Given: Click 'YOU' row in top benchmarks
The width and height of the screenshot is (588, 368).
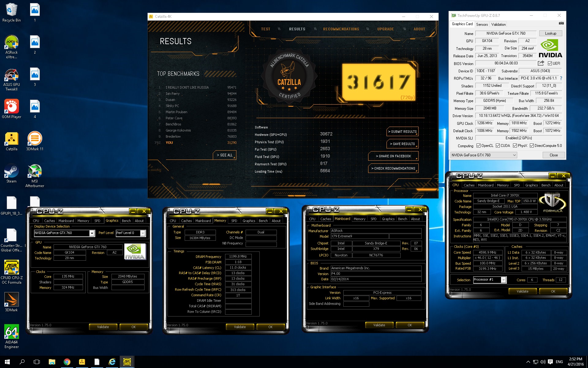Looking at the screenshot, I should 196,143.
